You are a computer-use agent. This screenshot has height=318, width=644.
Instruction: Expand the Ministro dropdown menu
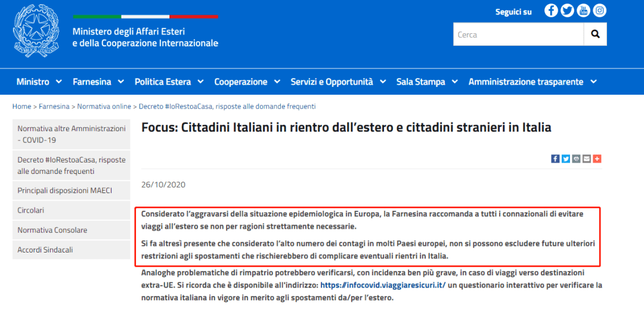click(x=40, y=82)
